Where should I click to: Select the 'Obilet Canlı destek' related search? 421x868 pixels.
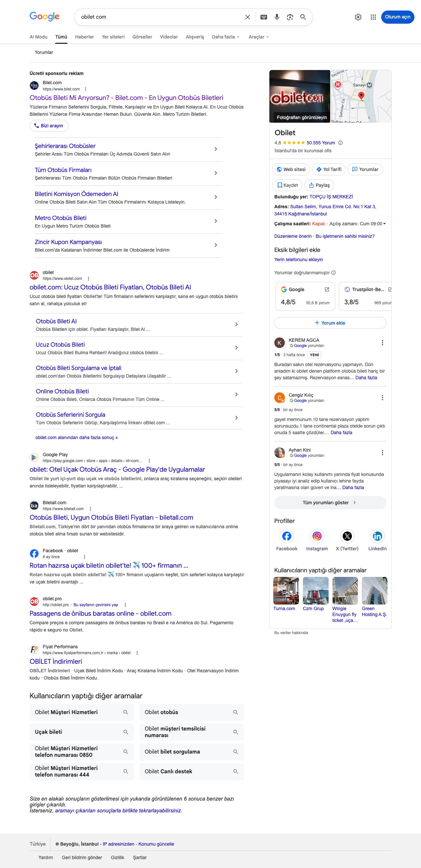(191, 772)
